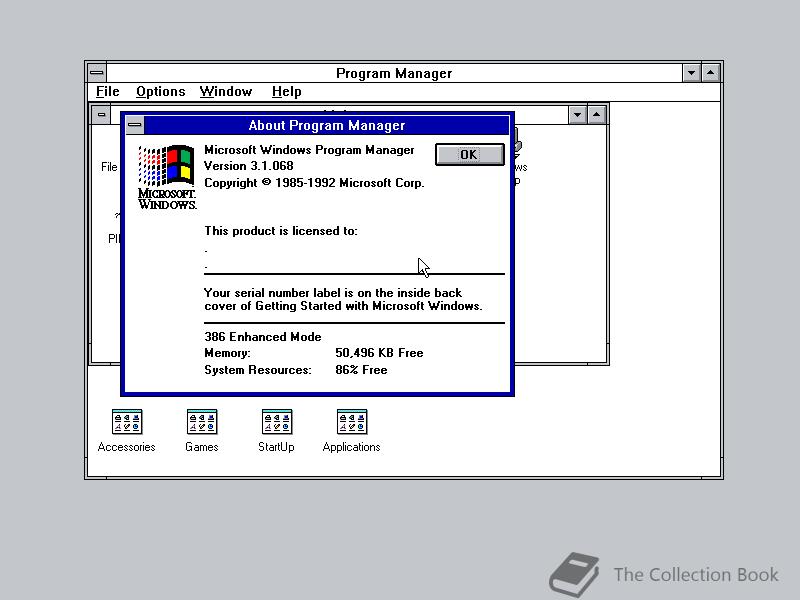Maximize the Program Manager window
Viewport: 800px width, 600px height.
pyautogui.click(x=711, y=73)
